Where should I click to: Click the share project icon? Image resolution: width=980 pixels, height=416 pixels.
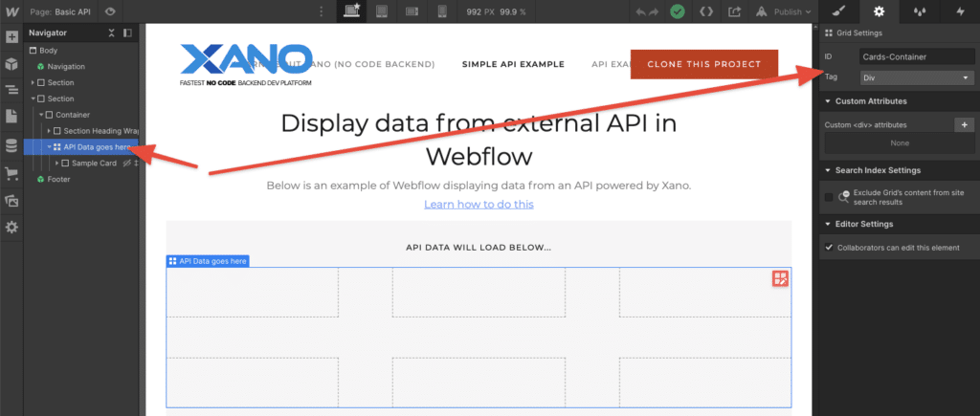point(734,11)
